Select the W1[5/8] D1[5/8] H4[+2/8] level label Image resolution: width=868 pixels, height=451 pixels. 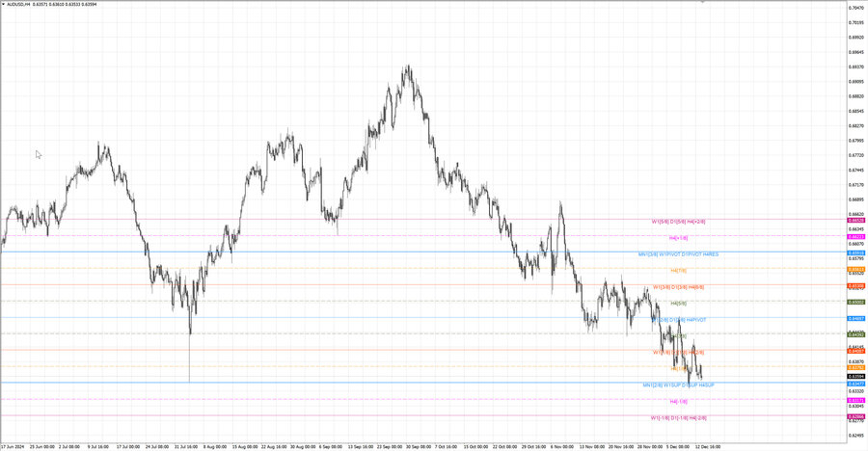(678, 222)
